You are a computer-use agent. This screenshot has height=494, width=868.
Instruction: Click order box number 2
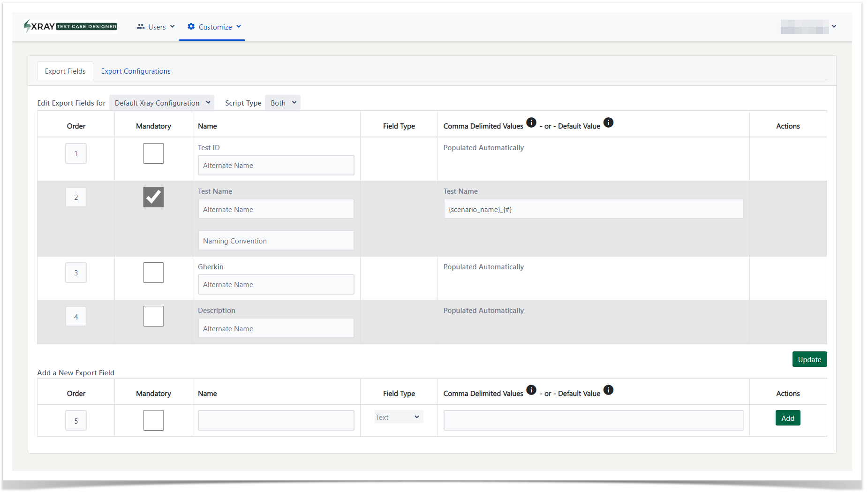pyautogui.click(x=76, y=197)
